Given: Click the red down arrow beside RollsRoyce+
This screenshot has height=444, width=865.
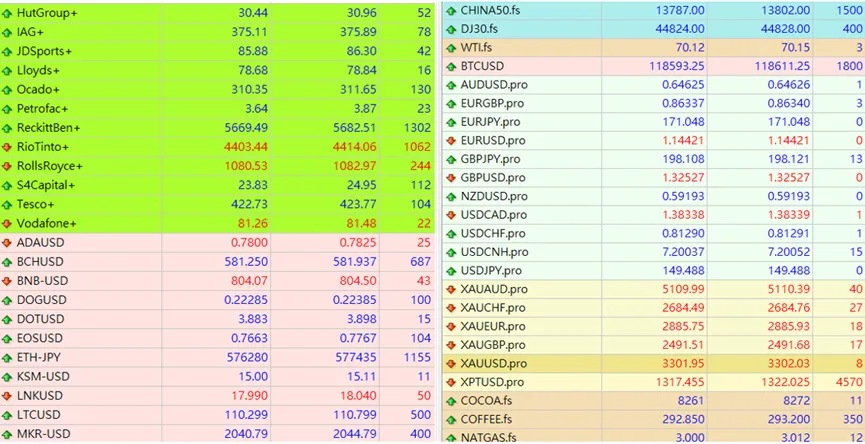Looking at the screenshot, I should pyautogui.click(x=7, y=167).
